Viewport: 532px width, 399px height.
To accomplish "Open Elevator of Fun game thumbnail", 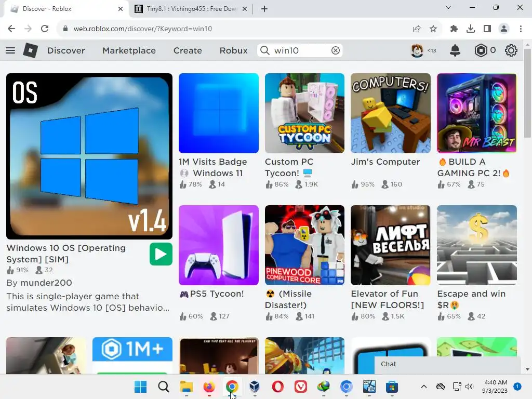I will tap(391, 245).
